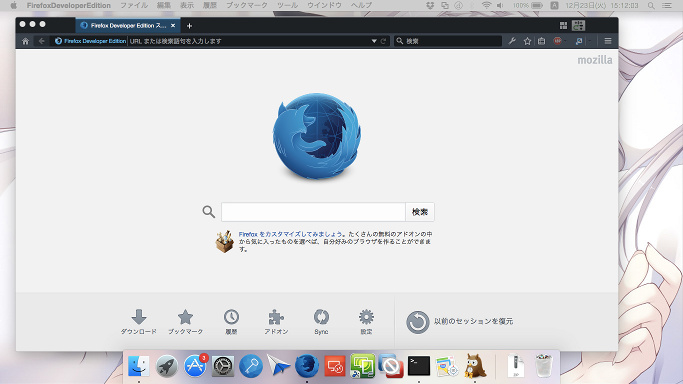The height and width of the screenshot is (384, 683).
Task: Open the blue paper plane app in the Dock
Action: 279,366
